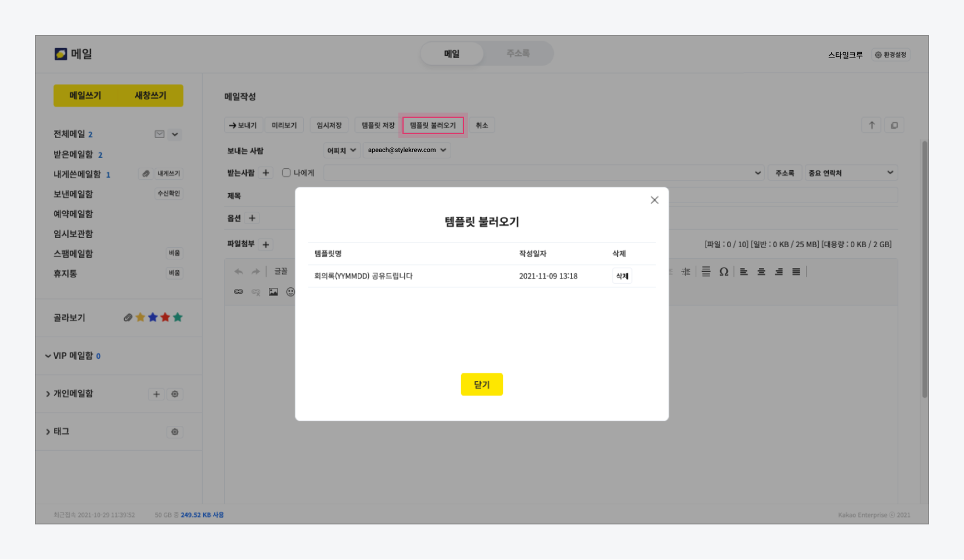
Task: Insert special character with the Omega icon
Action: click(724, 272)
